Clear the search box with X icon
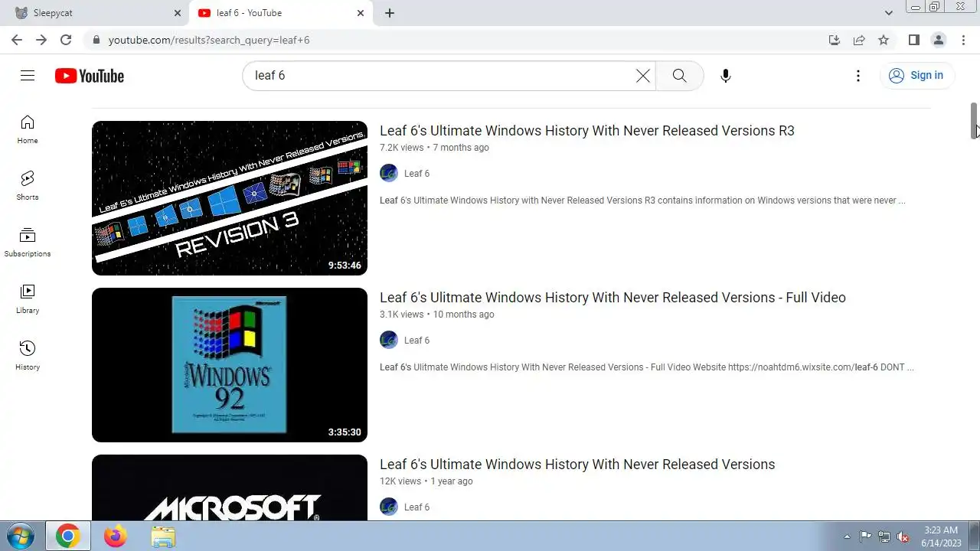980x551 pixels. click(643, 76)
